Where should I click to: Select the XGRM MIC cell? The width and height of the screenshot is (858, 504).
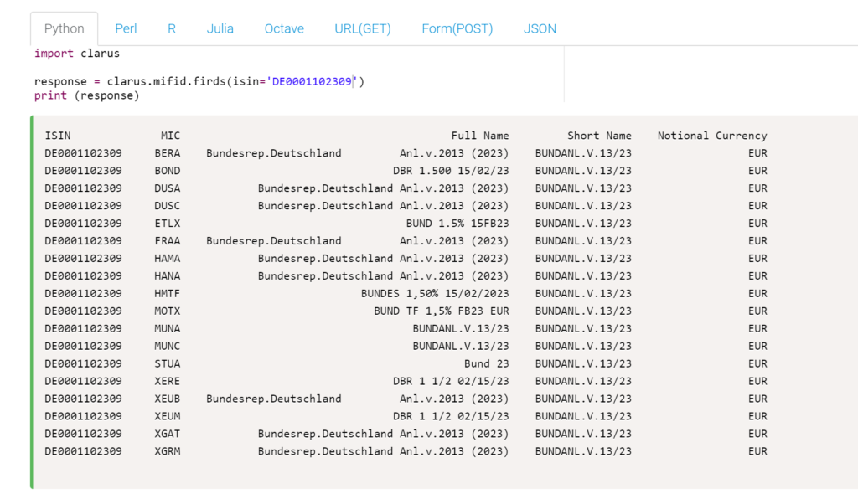(x=167, y=451)
